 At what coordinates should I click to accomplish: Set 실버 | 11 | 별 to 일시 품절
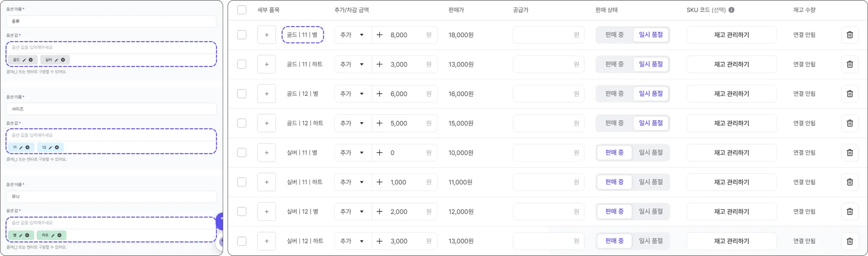pyautogui.click(x=651, y=153)
